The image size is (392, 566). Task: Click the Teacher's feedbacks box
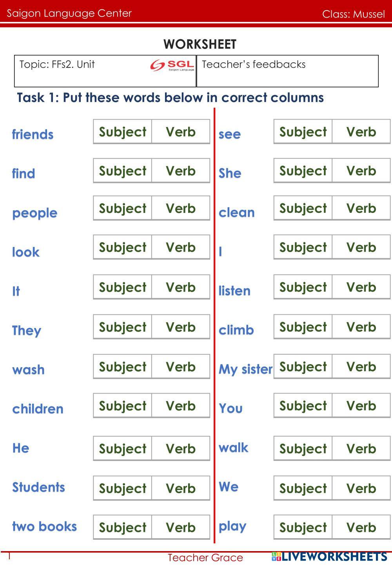287,71
